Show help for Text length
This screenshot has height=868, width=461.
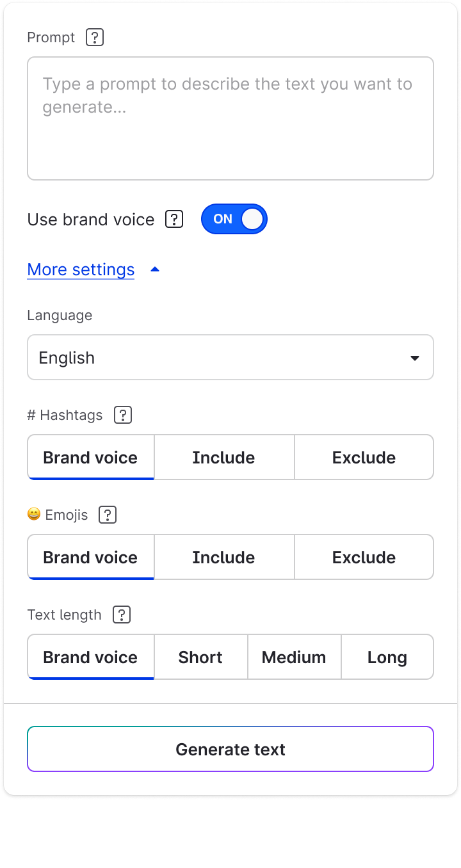[121, 615]
